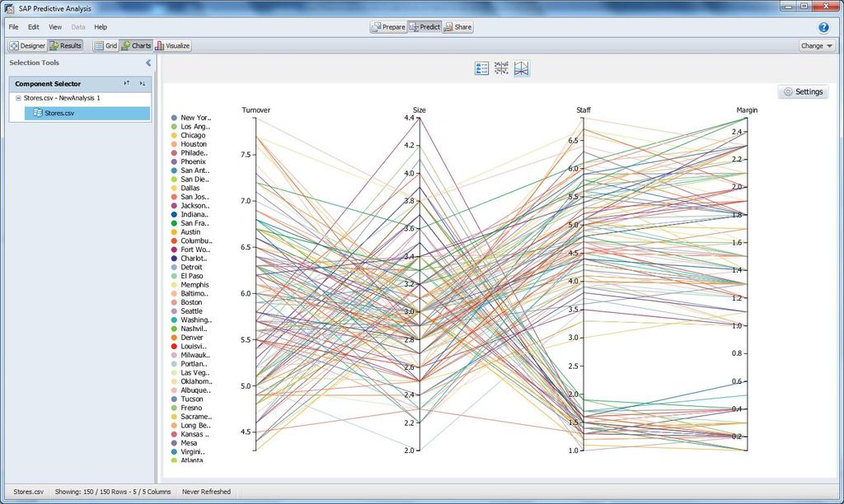844x504 pixels.
Task: Collapse the Selection Tools panel chevron
Action: pyautogui.click(x=148, y=63)
